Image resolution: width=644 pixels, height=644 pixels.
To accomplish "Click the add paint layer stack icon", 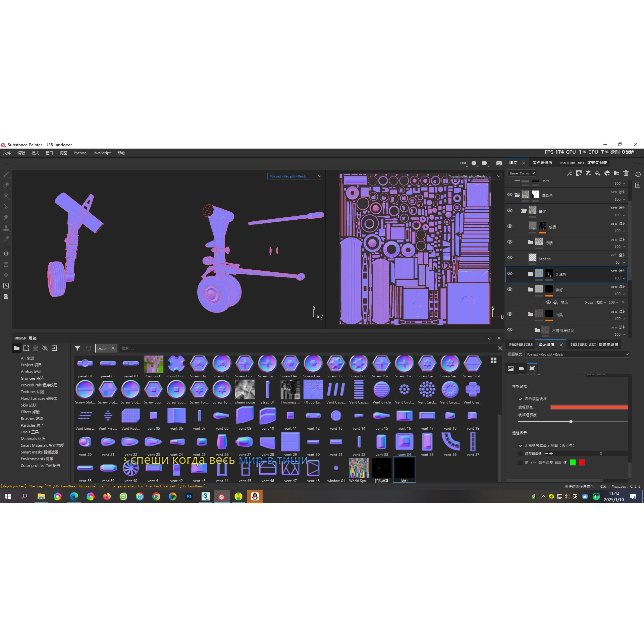I will 588,173.
